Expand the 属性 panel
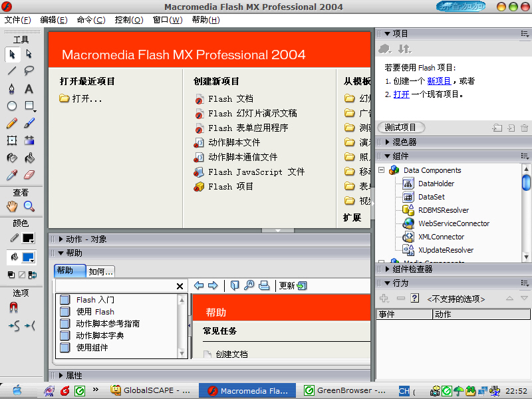The height and width of the screenshot is (399, 532). click(61, 376)
